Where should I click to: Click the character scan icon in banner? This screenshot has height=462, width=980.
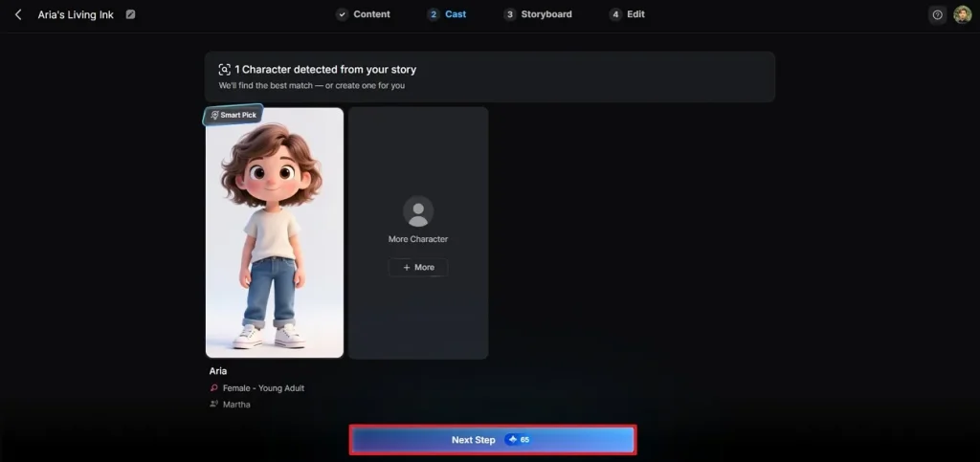click(224, 69)
